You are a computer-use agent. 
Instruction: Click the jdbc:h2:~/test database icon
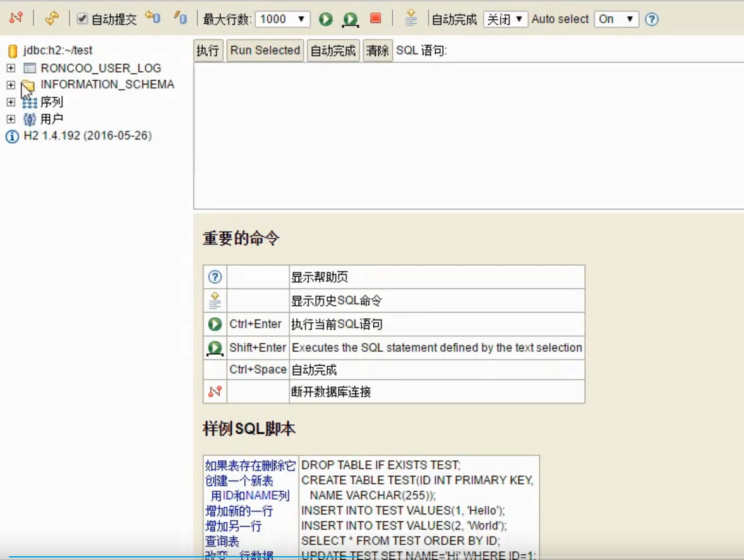pos(13,51)
